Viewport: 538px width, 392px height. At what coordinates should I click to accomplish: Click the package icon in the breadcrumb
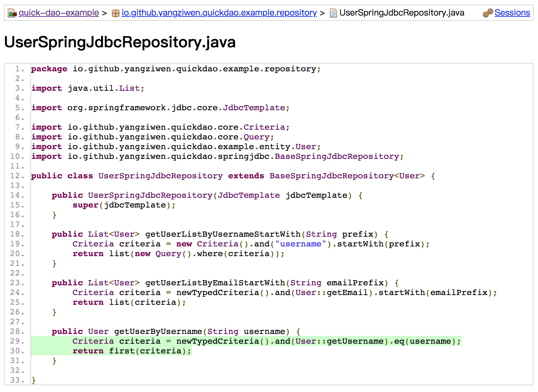tap(115, 13)
